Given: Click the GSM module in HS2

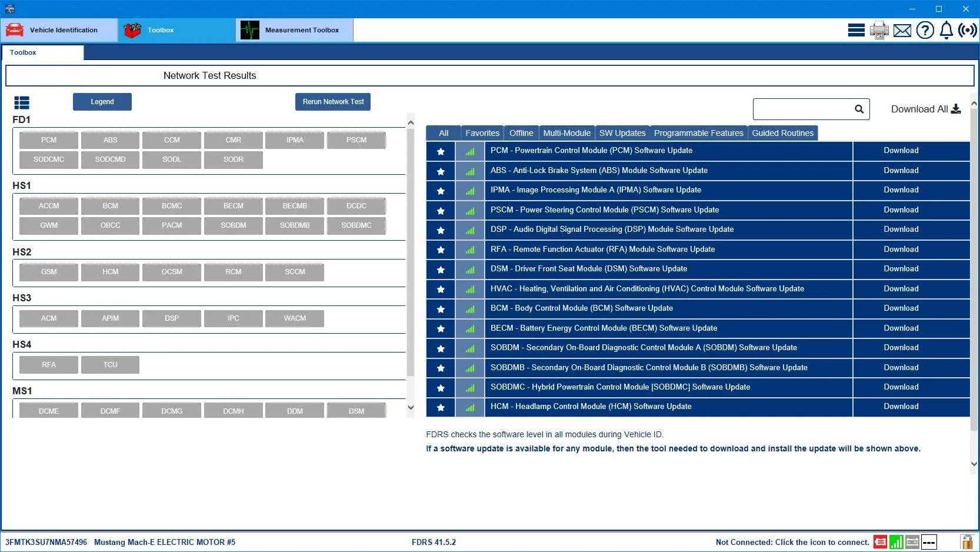Looking at the screenshot, I should [x=49, y=272].
